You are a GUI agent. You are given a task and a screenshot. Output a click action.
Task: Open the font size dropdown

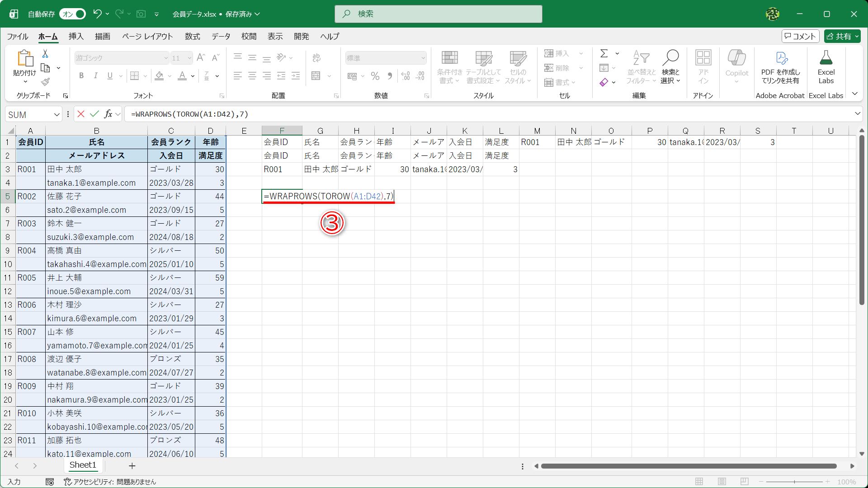click(x=189, y=58)
